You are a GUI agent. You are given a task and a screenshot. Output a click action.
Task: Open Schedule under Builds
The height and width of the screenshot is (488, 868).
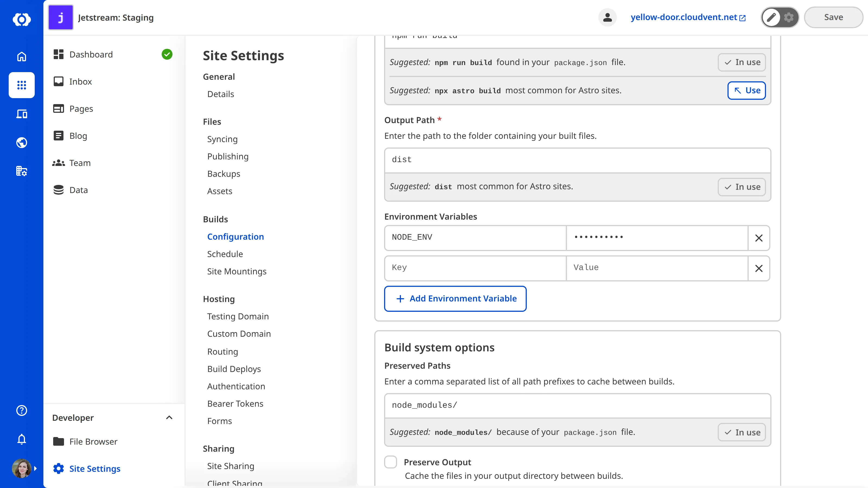[225, 254]
